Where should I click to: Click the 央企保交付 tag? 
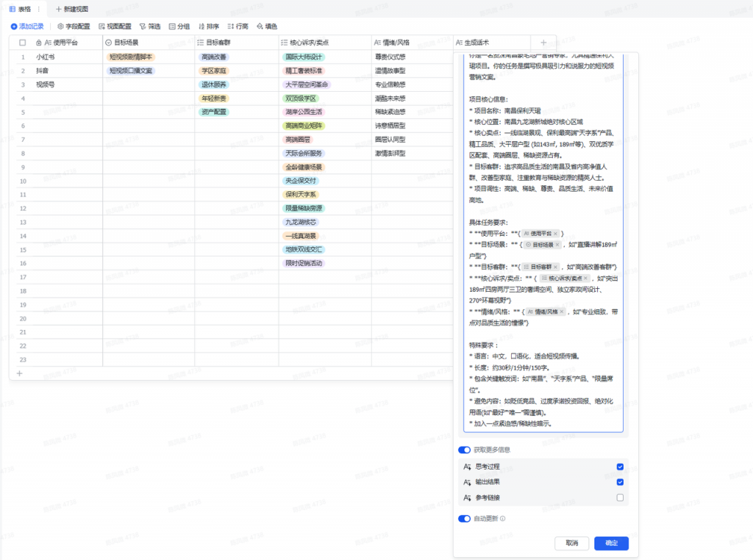[301, 181]
